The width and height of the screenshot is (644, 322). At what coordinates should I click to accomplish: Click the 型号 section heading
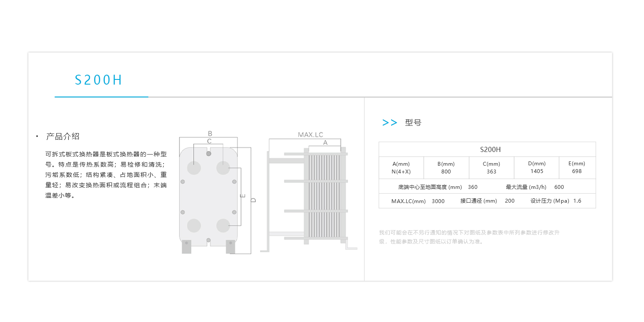click(x=413, y=123)
